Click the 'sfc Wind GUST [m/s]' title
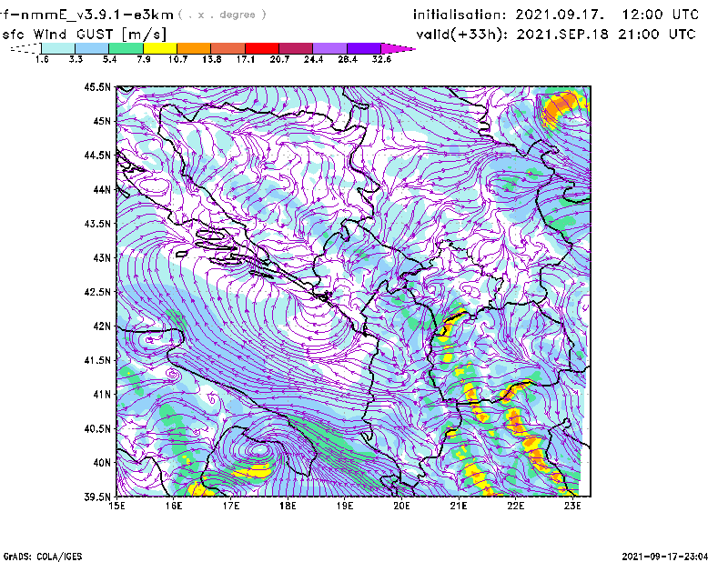Image resolution: width=728 pixels, height=562 pixels. (84, 35)
